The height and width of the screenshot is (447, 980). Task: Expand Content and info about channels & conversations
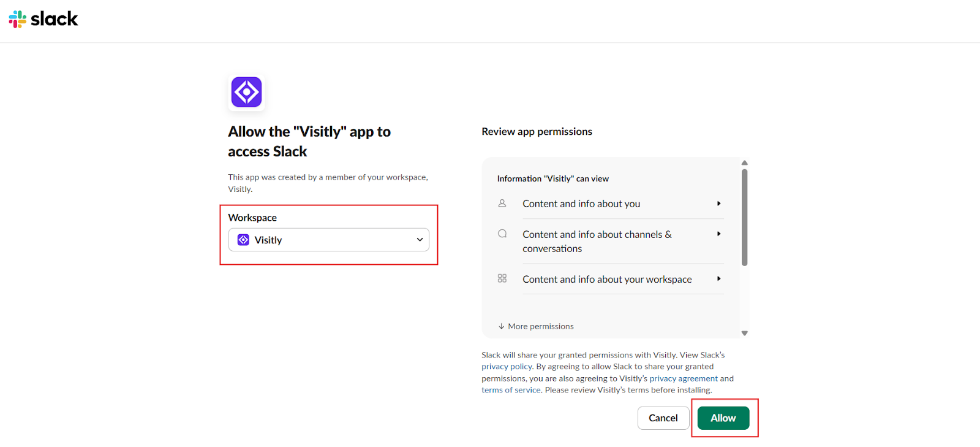coord(622,241)
